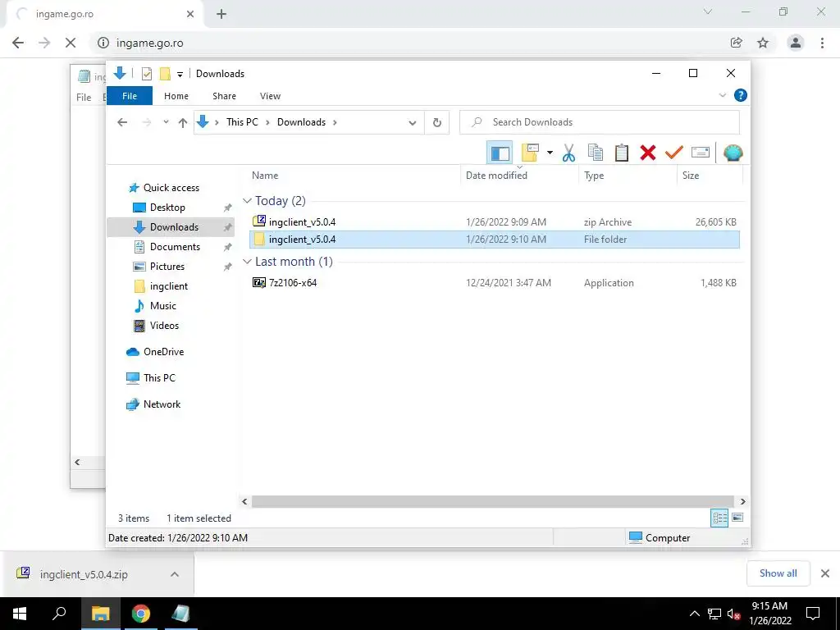Open Chrome three-dot menu
The image size is (840, 630).
click(x=822, y=43)
